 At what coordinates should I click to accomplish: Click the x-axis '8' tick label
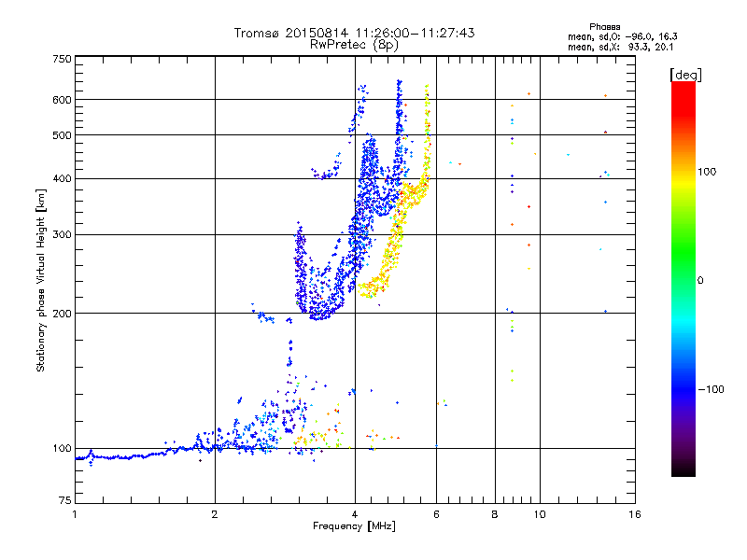point(495,514)
